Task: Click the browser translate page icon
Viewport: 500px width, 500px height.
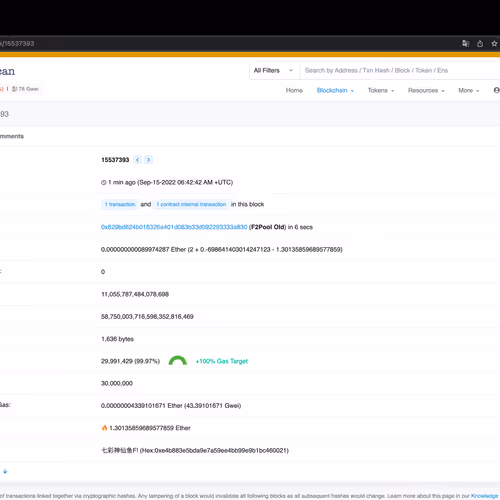Action: tap(465, 43)
